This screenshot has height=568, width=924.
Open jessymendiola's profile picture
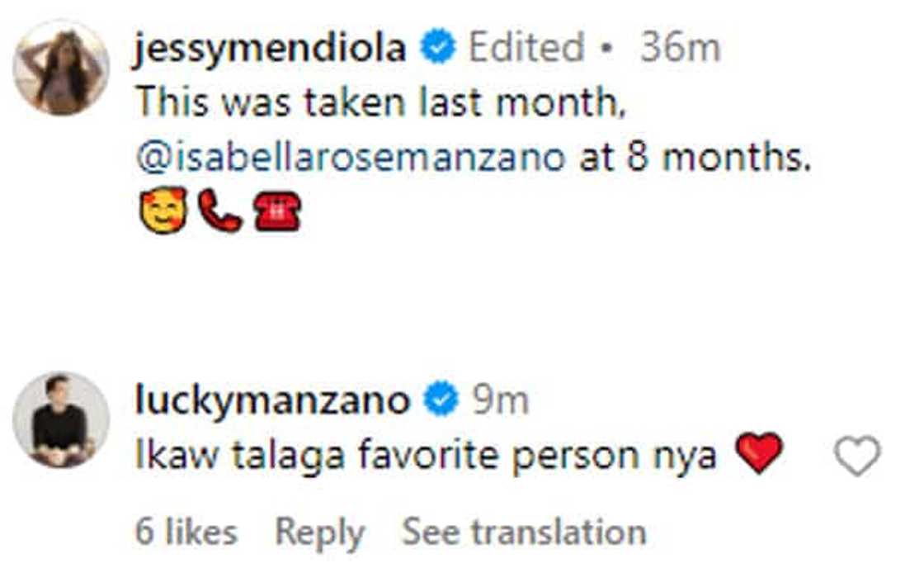click(61, 67)
